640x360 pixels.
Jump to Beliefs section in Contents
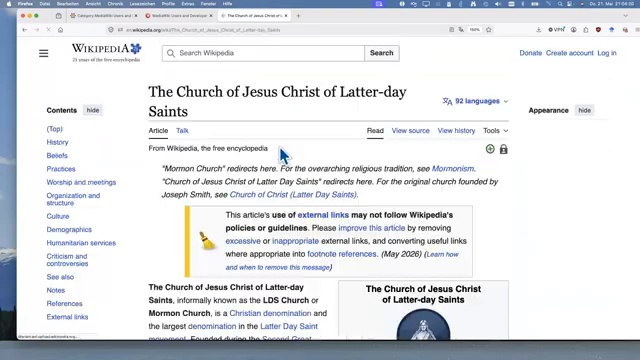pyautogui.click(x=57, y=156)
